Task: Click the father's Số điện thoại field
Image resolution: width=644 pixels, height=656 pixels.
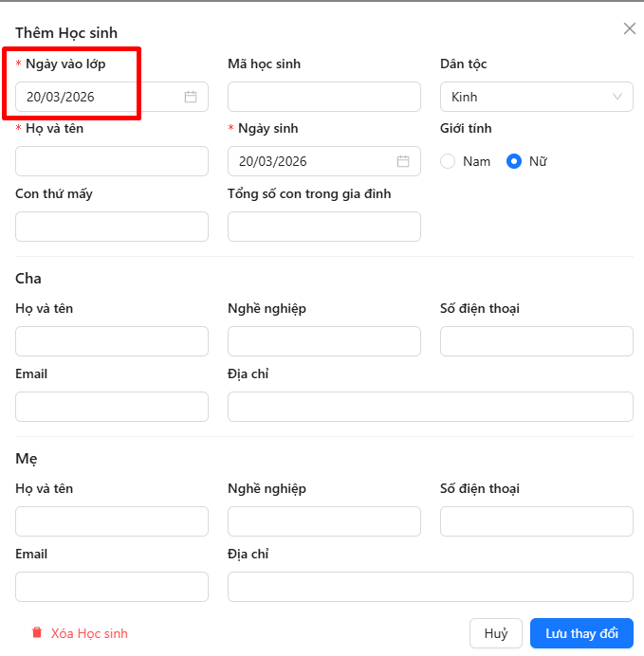Action: (537, 341)
